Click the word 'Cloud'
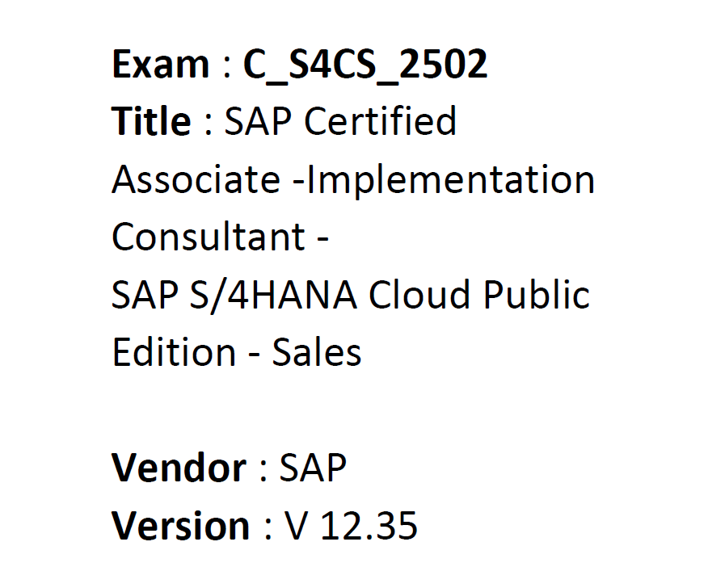Viewport: 725px width, 588px height. [419, 294]
